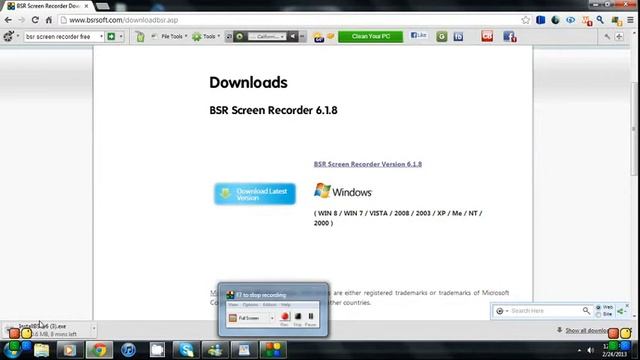
Task: Select the BSR Screen Recorder browser tab
Action: click(x=47, y=6)
